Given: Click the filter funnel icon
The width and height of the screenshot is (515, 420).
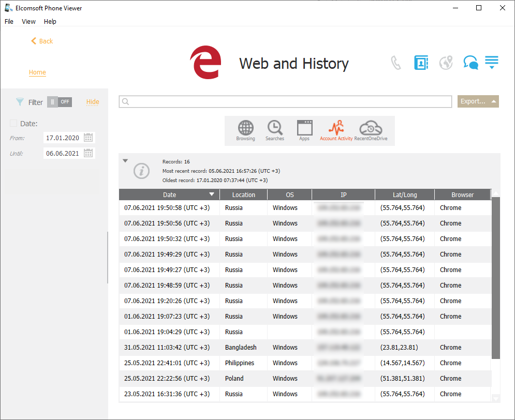Looking at the screenshot, I should tap(20, 102).
